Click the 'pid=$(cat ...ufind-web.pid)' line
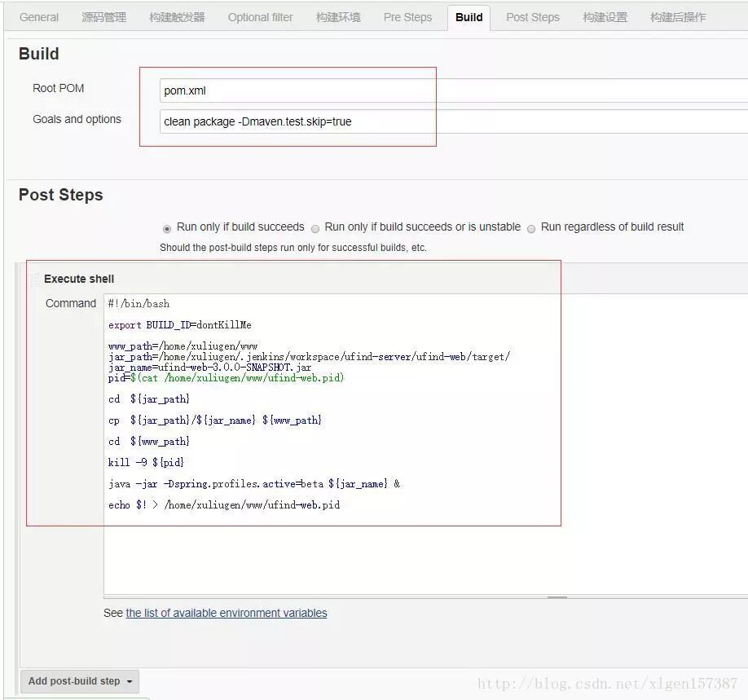This screenshot has height=700, width=748. 227,378
